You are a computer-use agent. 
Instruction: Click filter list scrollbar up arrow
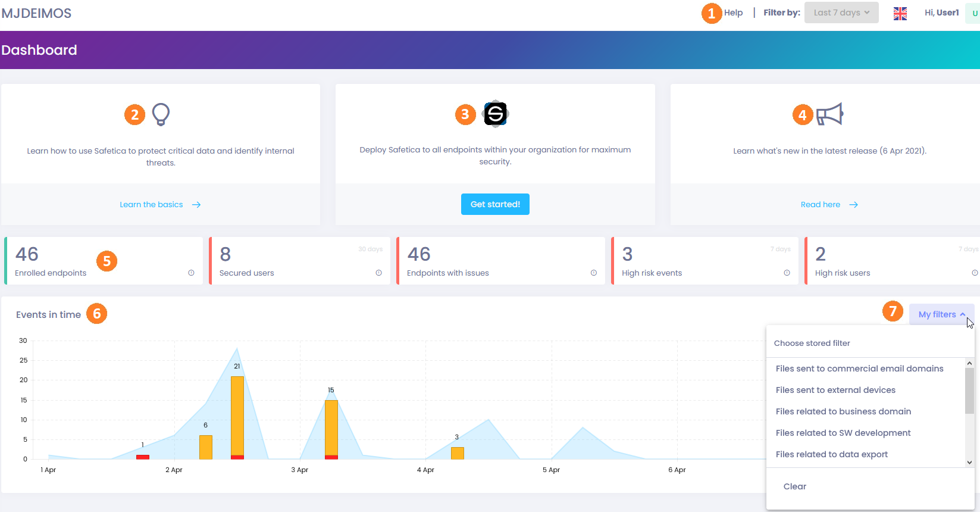(x=969, y=363)
